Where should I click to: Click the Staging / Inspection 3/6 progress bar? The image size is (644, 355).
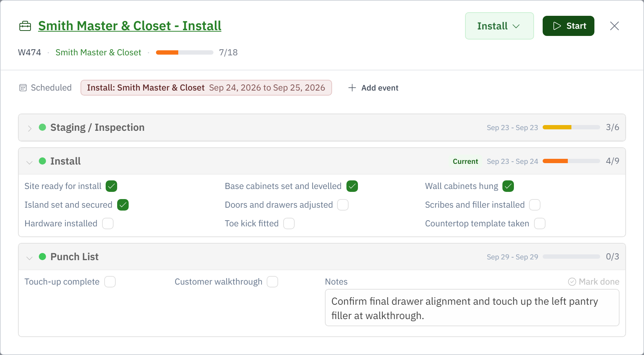click(571, 127)
